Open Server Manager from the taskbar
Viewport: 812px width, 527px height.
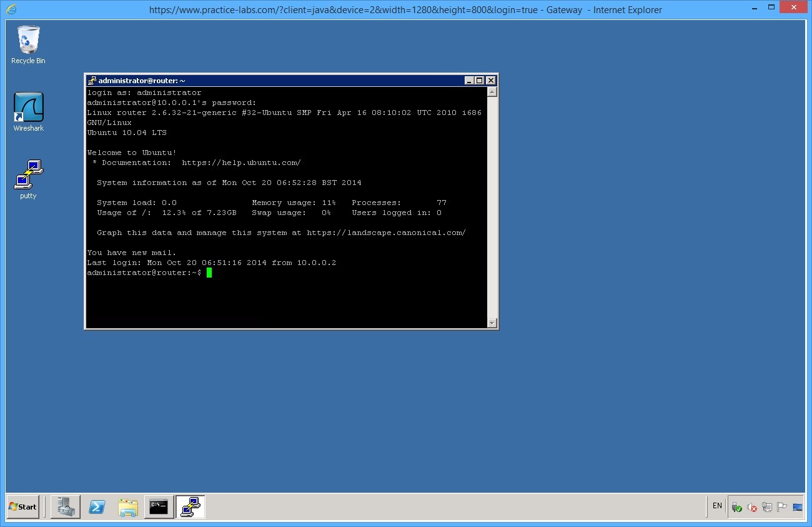pyautogui.click(x=66, y=507)
